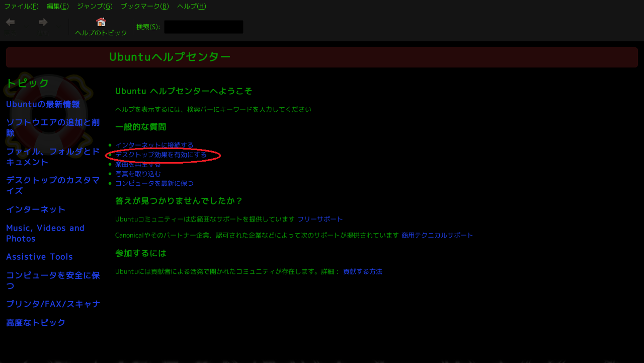Open the ジャンプ(G) menu
This screenshot has width=644, height=363.
95,6
